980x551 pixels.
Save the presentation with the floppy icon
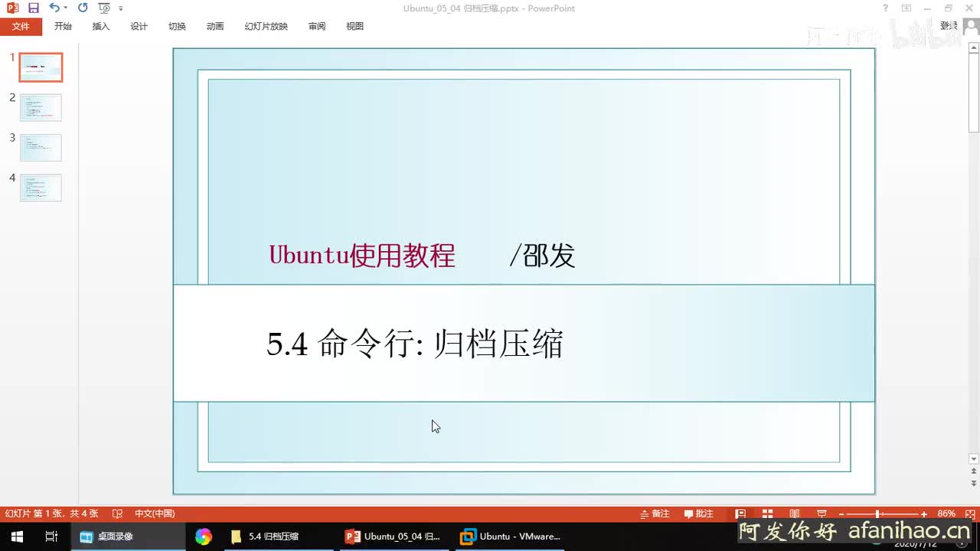(x=34, y=8)
